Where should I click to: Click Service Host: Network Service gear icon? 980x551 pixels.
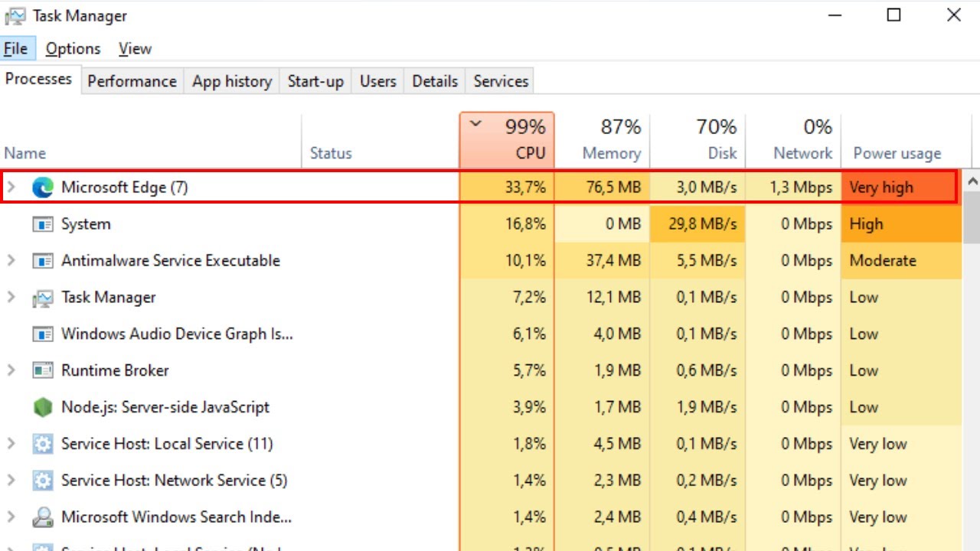43,481
